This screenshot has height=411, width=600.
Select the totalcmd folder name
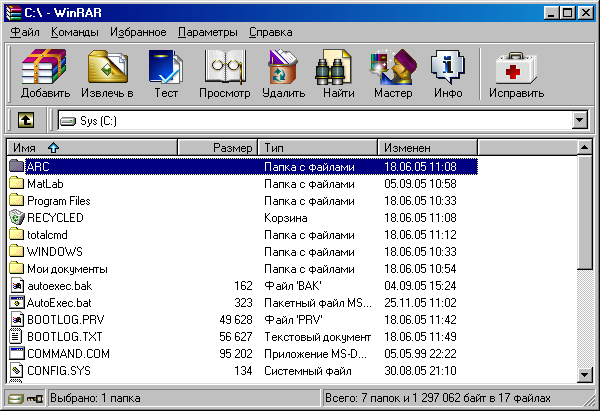pos(47,235)
